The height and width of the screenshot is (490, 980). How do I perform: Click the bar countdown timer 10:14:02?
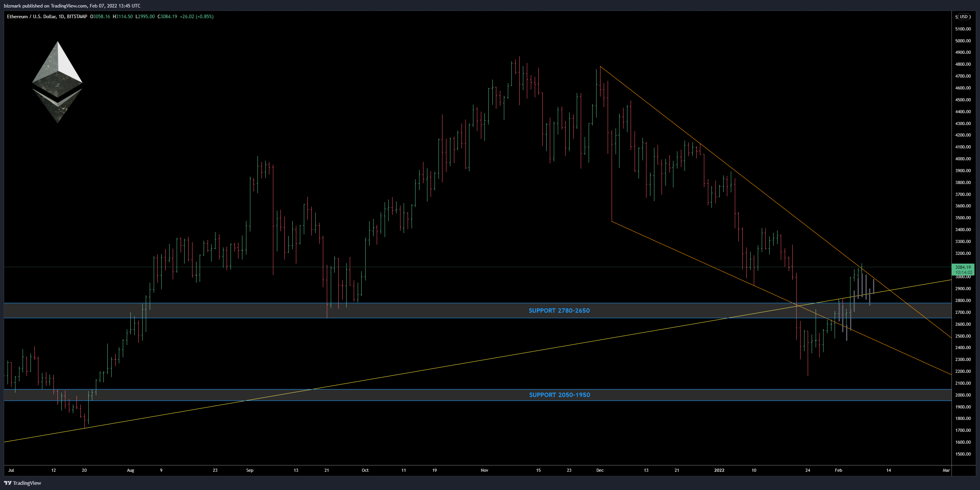coord(963,272)
